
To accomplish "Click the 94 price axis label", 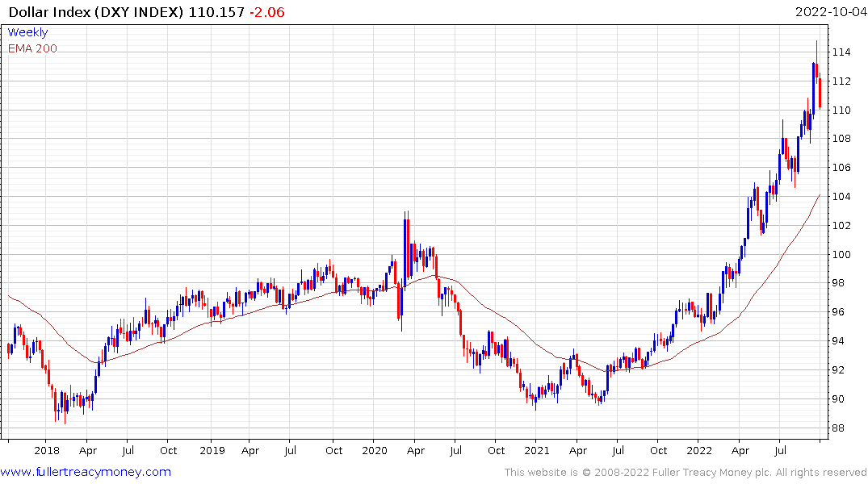I will [x=838, y=340].
